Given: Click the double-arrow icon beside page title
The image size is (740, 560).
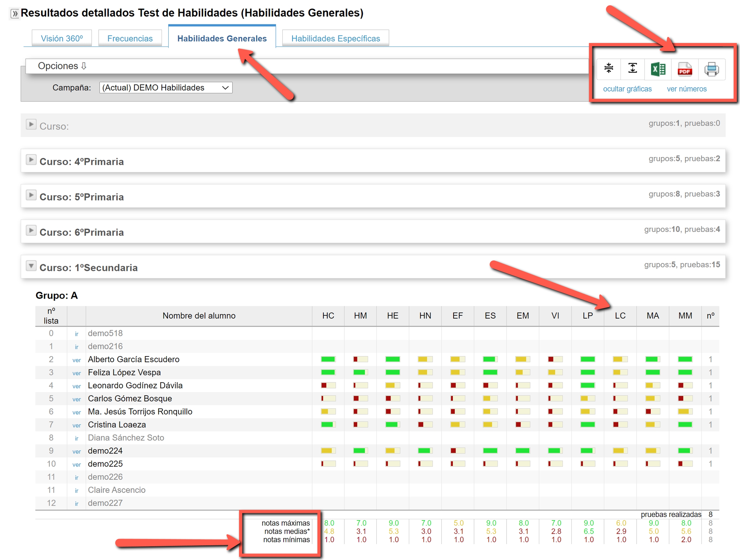Looking at the screenshot, I should (x=14, y=14).
